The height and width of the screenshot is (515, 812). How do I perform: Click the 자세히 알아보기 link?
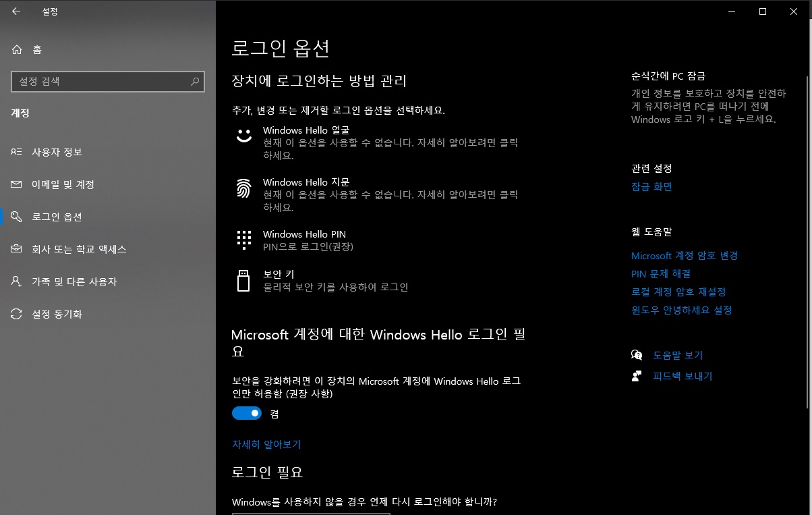pyautogui.click(x=266, y=444)
